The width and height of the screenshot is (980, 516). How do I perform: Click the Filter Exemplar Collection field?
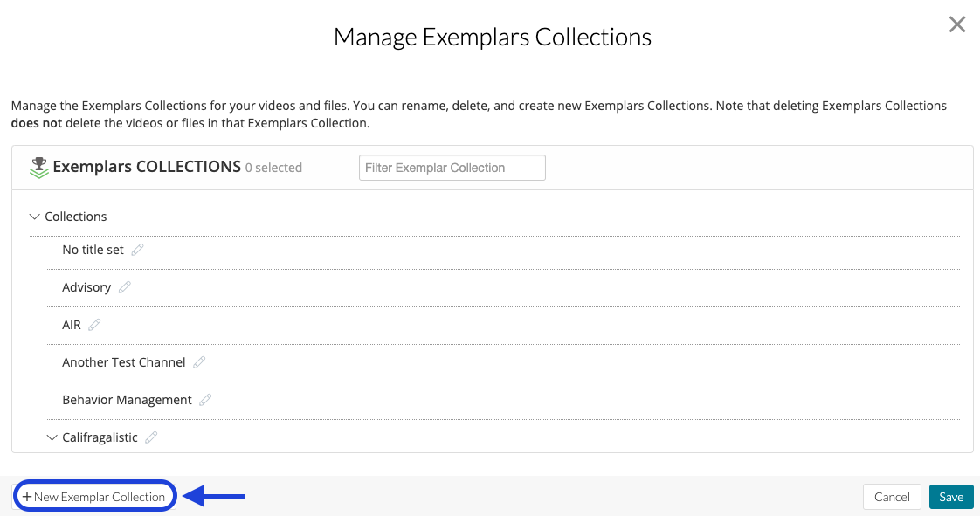[452, 167]
